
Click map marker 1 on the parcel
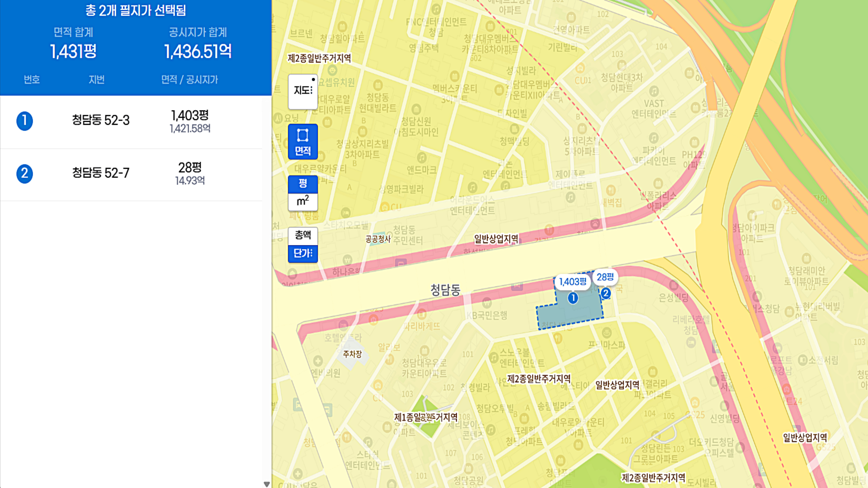pos(573,298)
